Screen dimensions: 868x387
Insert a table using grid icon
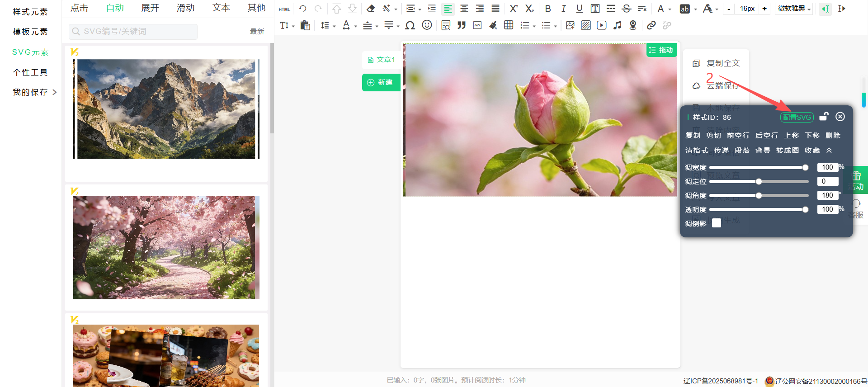click(509, 25)
